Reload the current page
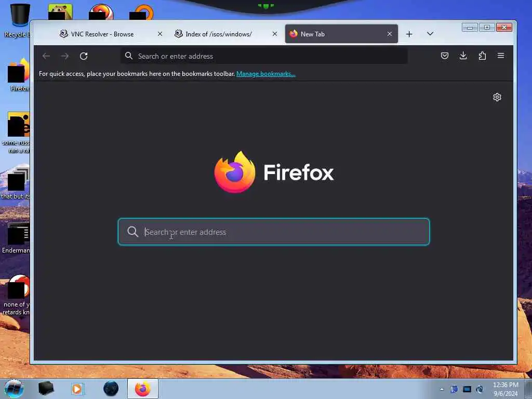 coord(84,56)
